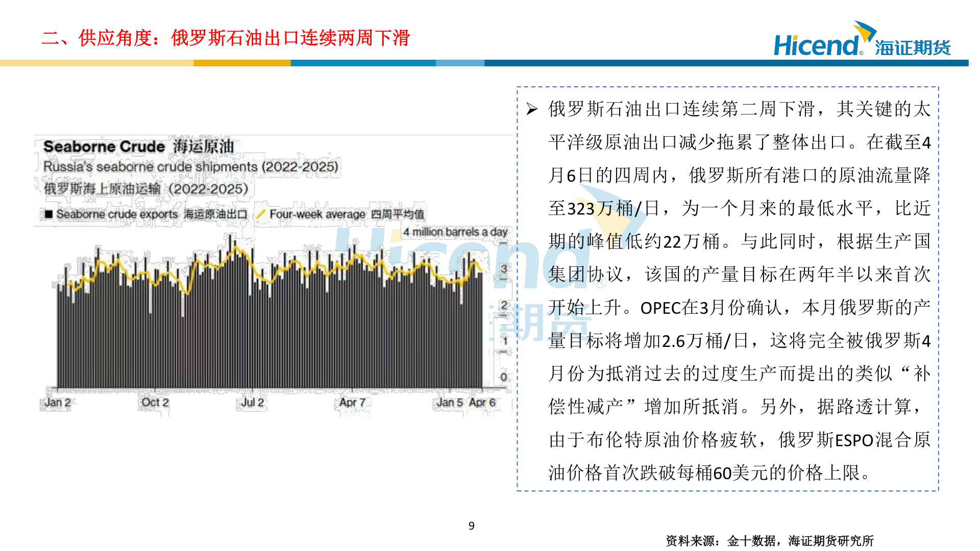Image resolution: width=980 pixels, height=551 pixels.
Task: Toggle the Four-week average legend entry
Action: pyautogui.click(x=347, y=214)
